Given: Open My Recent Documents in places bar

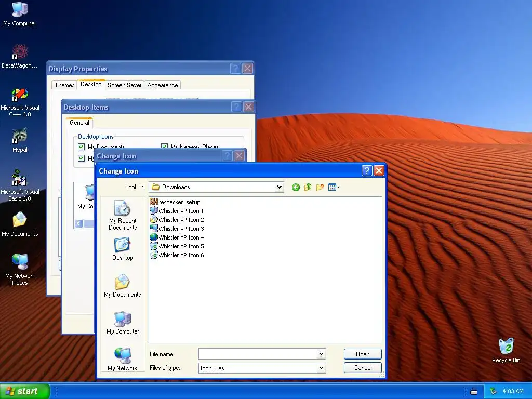Looking at the screenshot, I should point(123,215).
